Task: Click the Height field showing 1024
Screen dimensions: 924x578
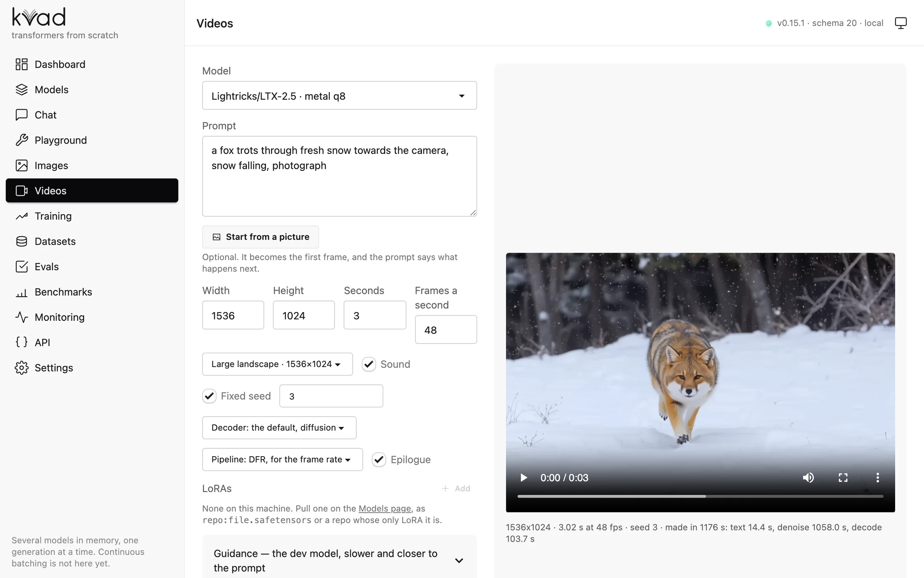Action: tap(304, 315)
